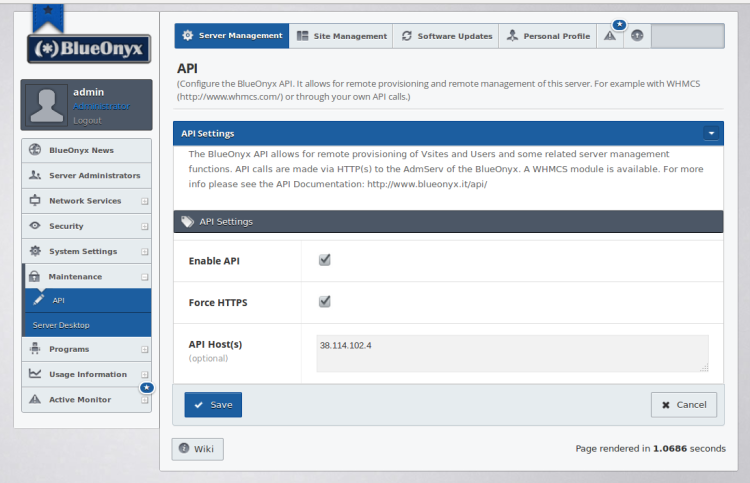Collapse the API Settings panel arrow

coord(711,132)
